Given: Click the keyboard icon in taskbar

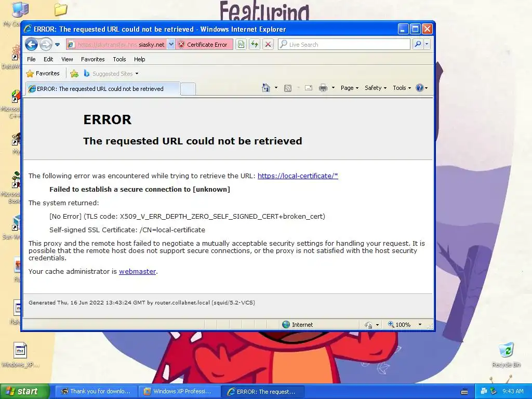Looking at the screenshot, I should pyautogui.click(x=464, y=392).
